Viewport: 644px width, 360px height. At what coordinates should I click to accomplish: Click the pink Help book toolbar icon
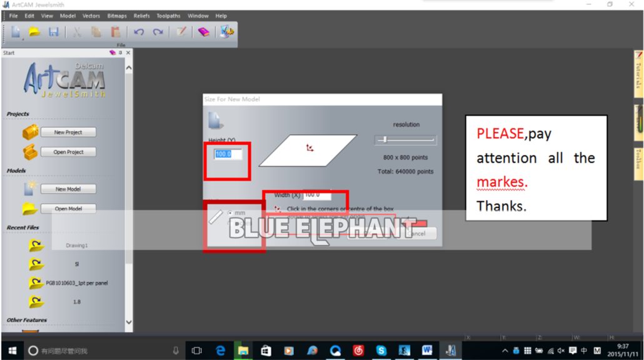click(204, 32)
